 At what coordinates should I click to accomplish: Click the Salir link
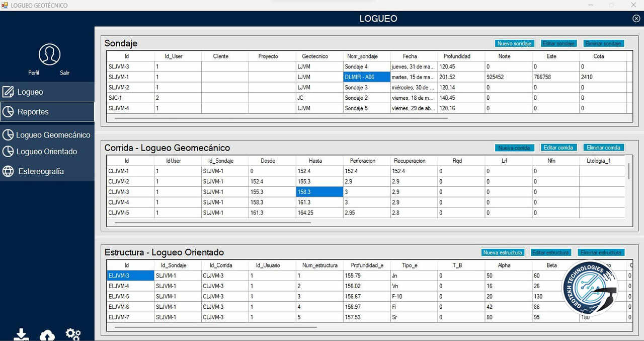64,73
